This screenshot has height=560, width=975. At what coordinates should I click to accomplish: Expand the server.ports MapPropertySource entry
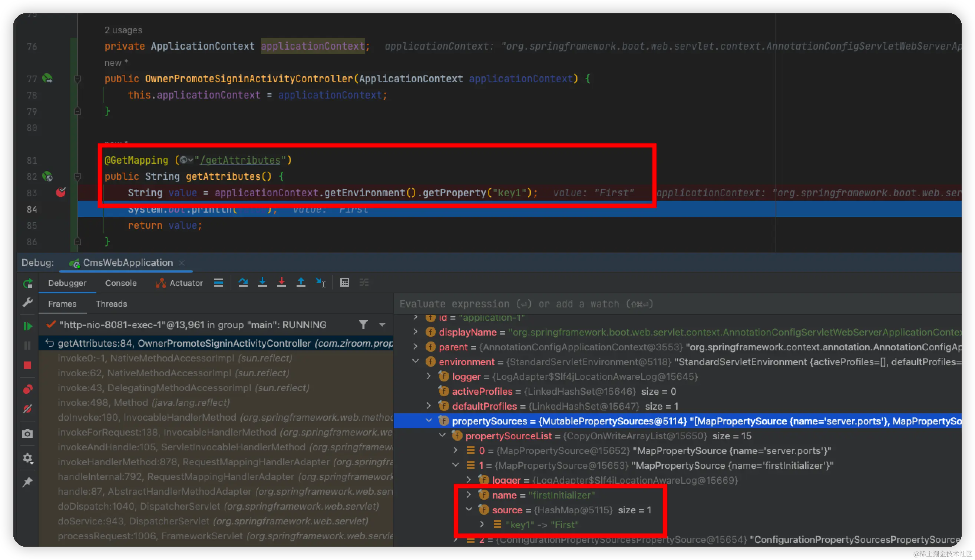tap(455, 450)
